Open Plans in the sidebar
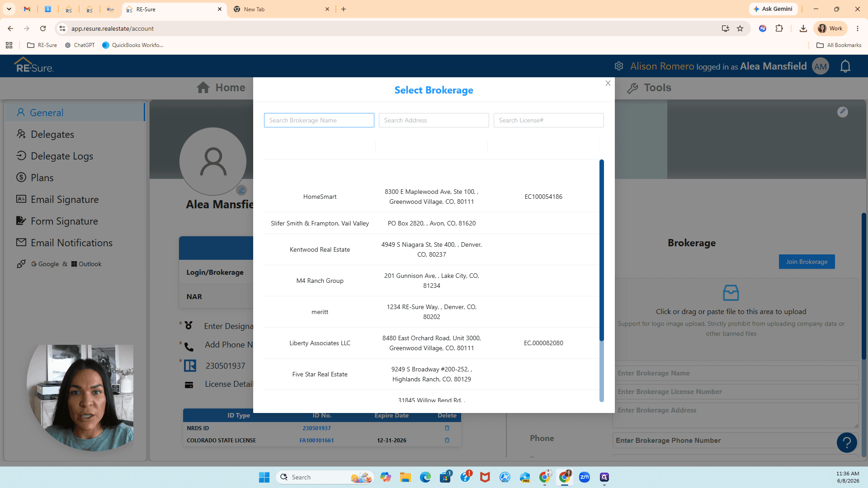868x488 pixels. 35,178
